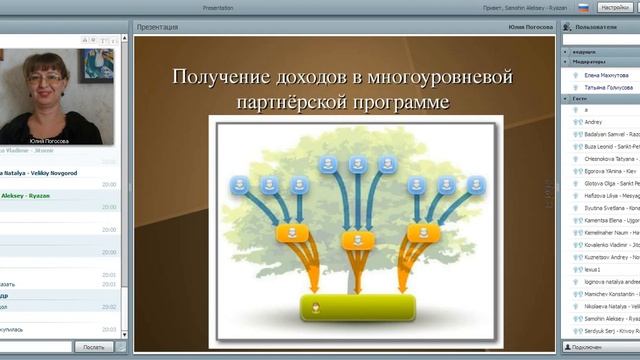Click the Подключен connection status icon
Image resolution: width=640 pixels, height=360 pixels.
tap(567, 347)
